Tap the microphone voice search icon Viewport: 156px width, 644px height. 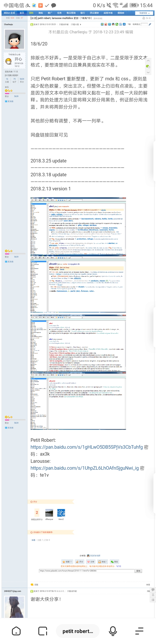(113, 631)
